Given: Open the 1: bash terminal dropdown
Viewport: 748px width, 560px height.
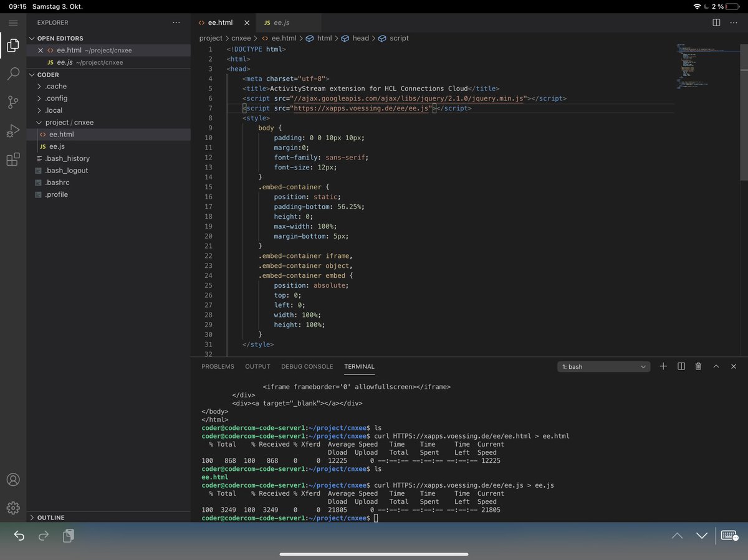Looking at the screenshot, I should (x=603, y=367).
